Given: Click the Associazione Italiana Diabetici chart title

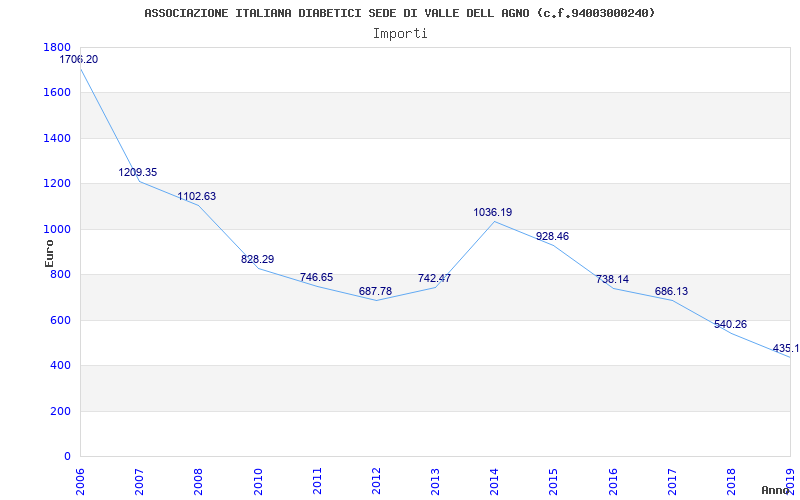Looking at the screenshot, I should [x=400, y=13].
